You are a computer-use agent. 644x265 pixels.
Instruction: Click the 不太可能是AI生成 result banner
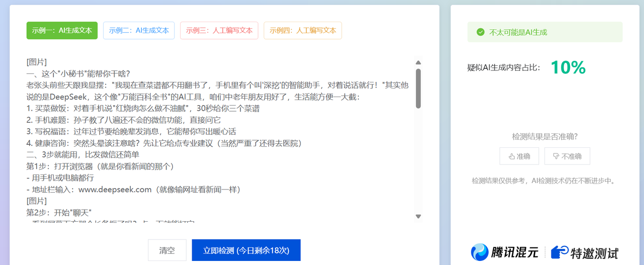545,32
